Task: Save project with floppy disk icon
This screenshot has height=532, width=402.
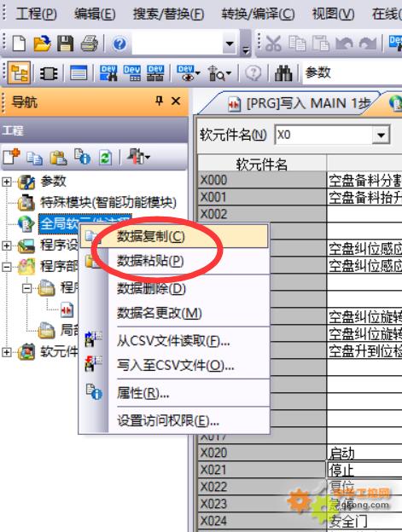Action: pos(65,43)
